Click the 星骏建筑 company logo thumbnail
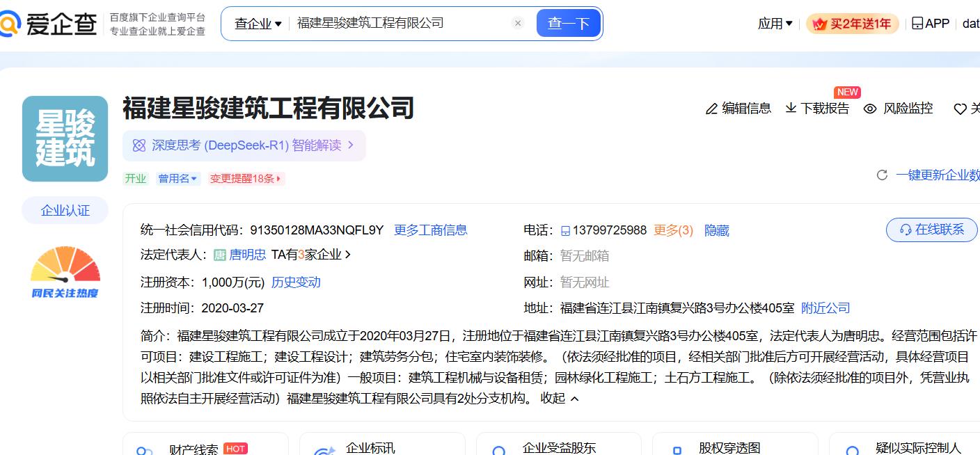980x455 pixels. [65, 138]
